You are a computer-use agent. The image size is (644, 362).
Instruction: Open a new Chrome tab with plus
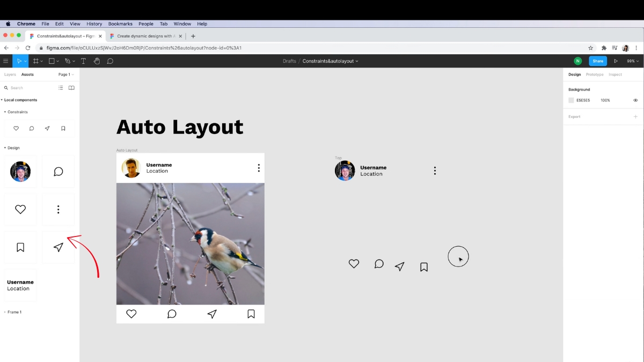click(193, 36)
